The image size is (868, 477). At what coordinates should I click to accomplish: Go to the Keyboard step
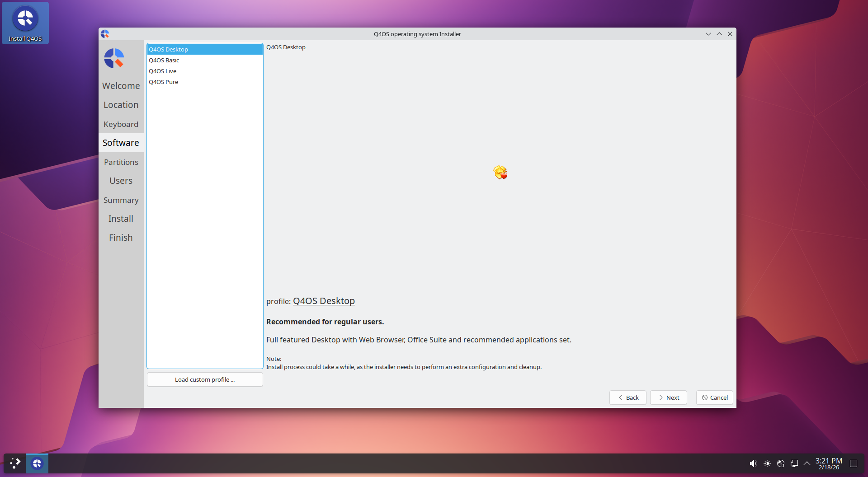[x=121, y=124]
